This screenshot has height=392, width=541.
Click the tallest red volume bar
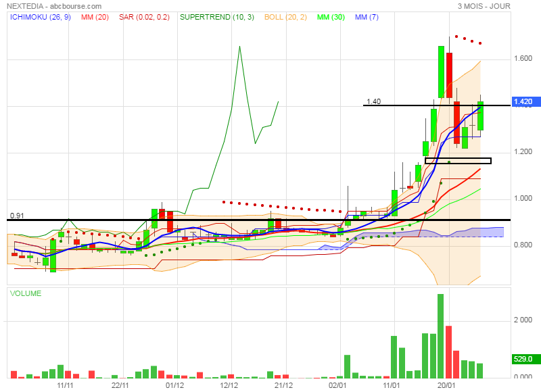[449, 352]
